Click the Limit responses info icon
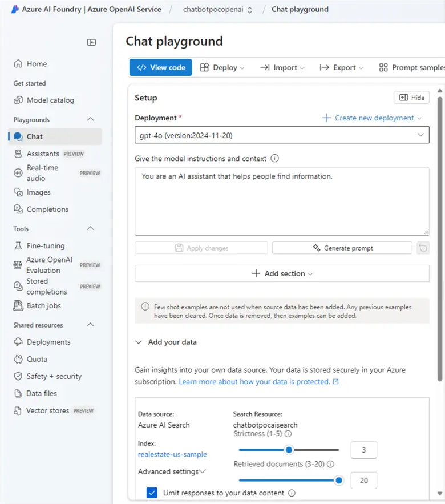445x504 pixels. [x=292, y=493]
